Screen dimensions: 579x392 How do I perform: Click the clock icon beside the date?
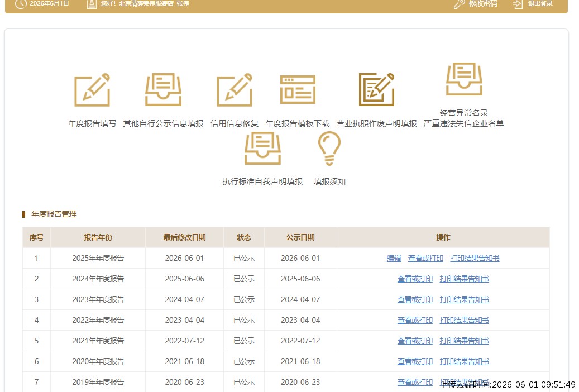21,4
